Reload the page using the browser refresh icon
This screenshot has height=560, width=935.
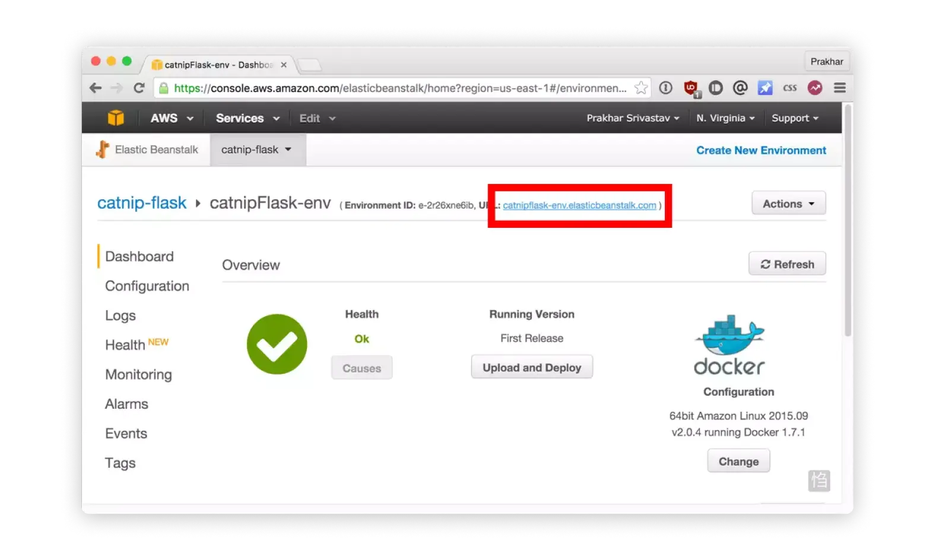tap(139, 88)
